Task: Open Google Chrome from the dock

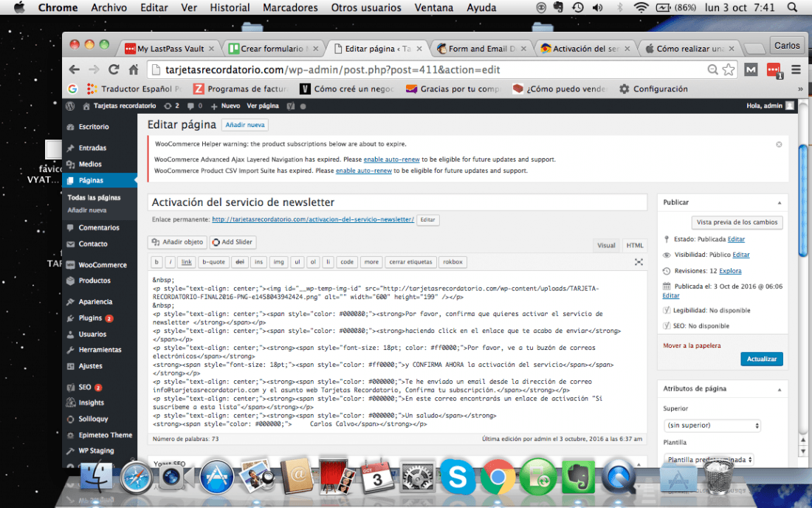Action: point(498,476)
